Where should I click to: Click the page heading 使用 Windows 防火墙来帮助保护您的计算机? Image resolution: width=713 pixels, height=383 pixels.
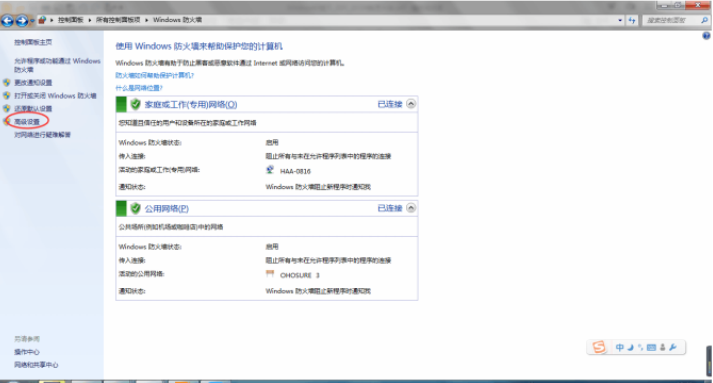tap(199, 46)
